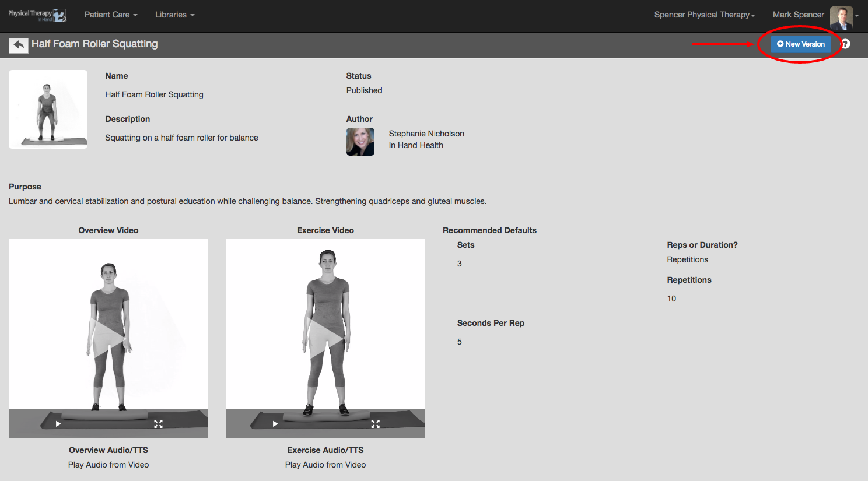
Task: Click Play Audio from Video under Overview Audio/TTS
Action: 108,465
